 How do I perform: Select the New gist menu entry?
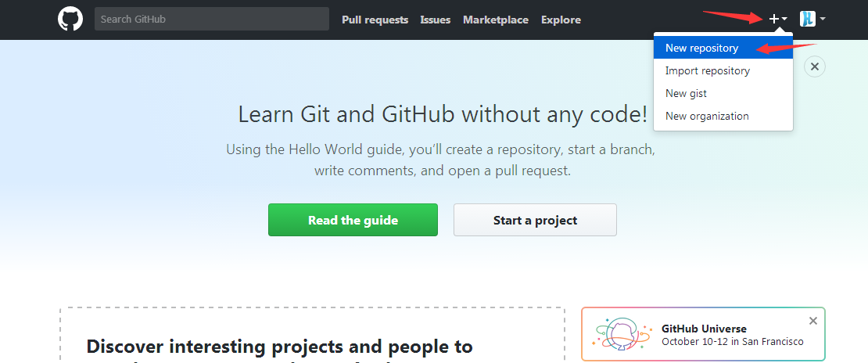coord(723,93)
